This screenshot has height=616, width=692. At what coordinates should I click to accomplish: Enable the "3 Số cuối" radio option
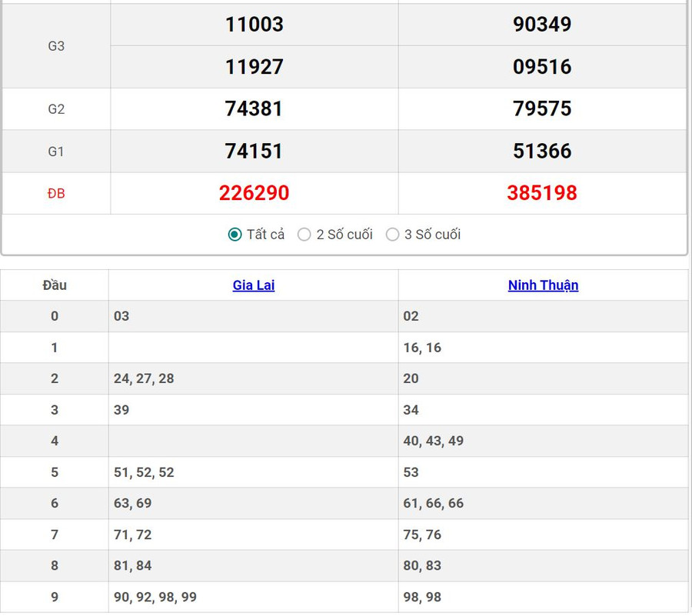click(x=393, y=235)
